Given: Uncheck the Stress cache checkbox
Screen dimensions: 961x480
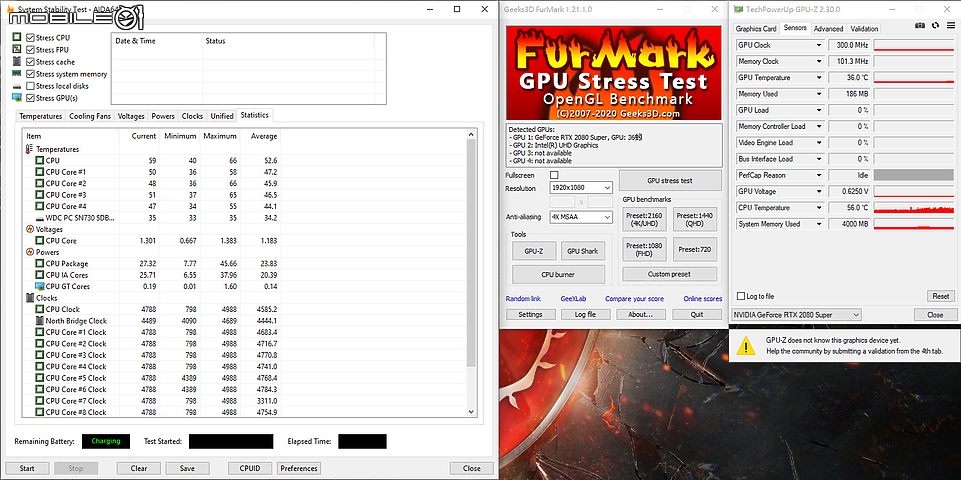Looking at the screenshot, I should click(30, 62).
